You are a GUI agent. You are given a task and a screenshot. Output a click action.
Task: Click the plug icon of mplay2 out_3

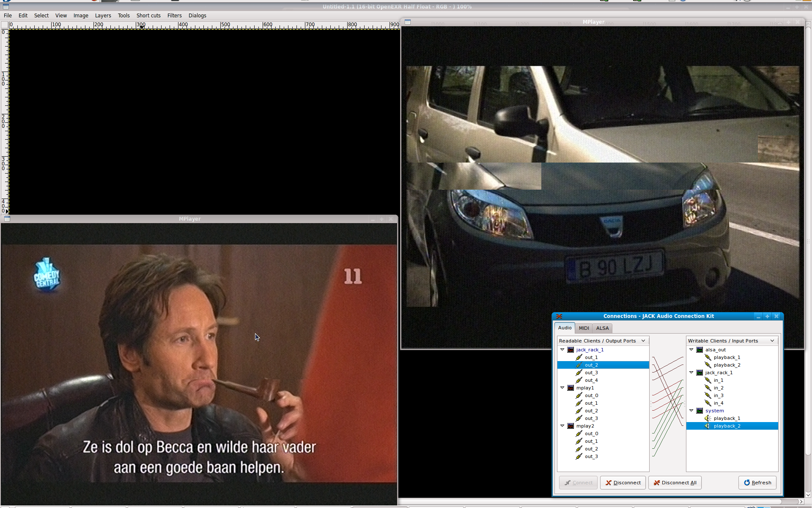[x=579, y=456]
